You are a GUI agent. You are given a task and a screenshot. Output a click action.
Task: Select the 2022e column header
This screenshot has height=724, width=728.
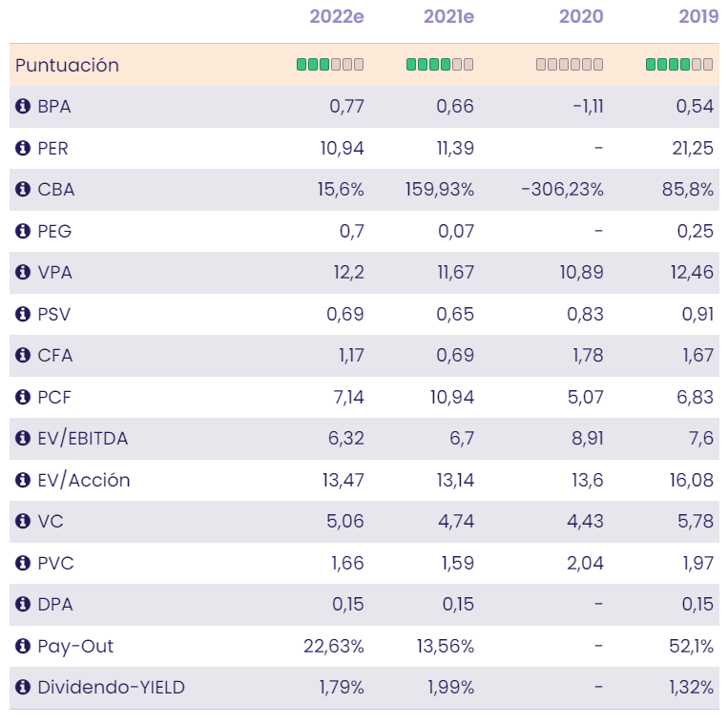337,16
